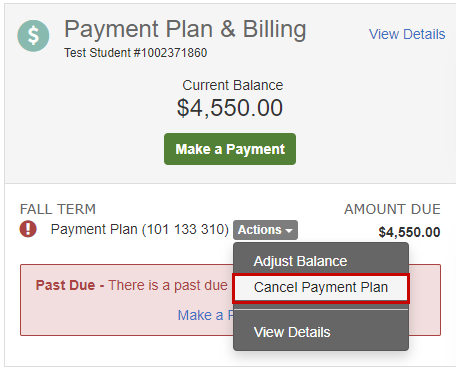Click the caret arrow on Actions button

[289, 230]
